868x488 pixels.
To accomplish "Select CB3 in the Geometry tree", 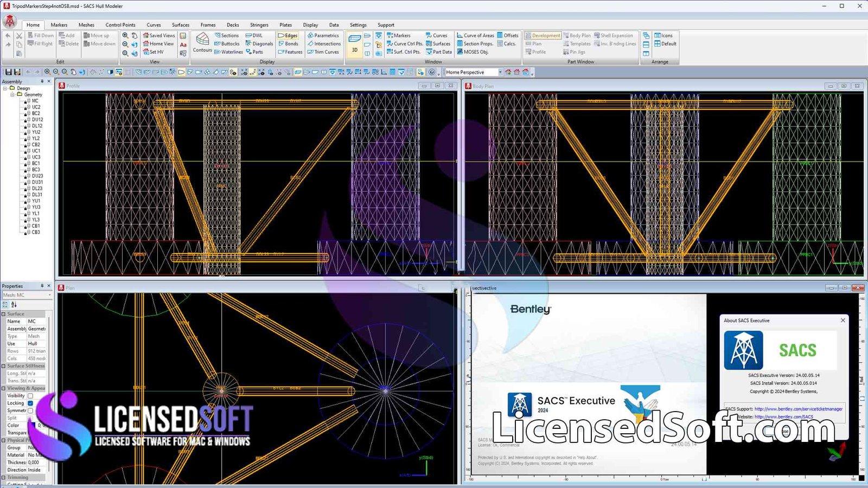I will (36, 232).
